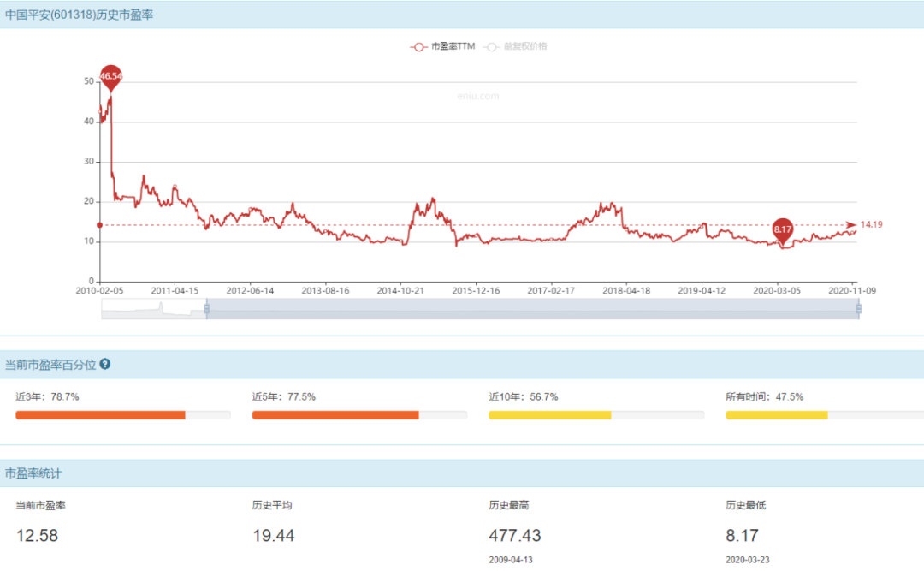Image resolution: width=924 pixels, height=571 pixels.
Task: Click the 近3年: 78.7% label
Action: [47, 397]
